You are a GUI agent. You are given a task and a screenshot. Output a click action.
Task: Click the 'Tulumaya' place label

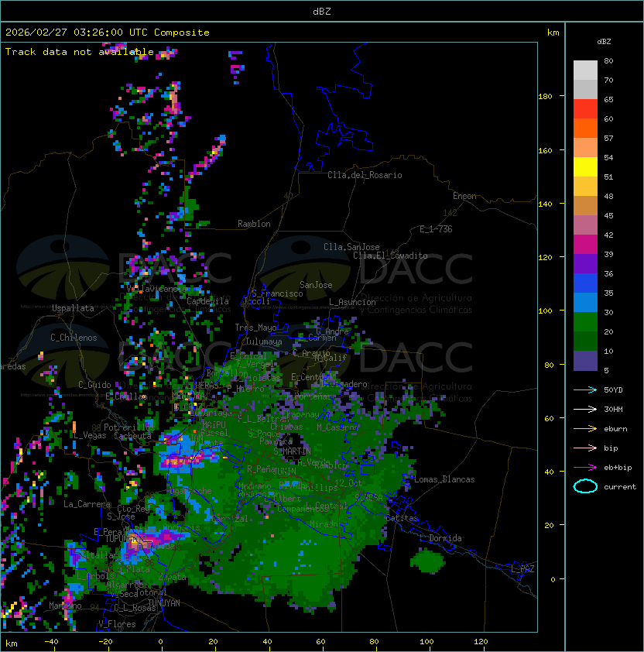pyautogui.click(x=264, y=341)
